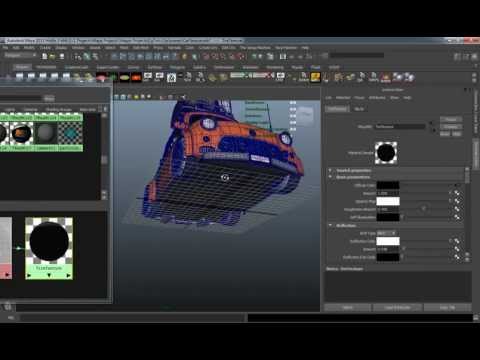
Task: Click the Material Sample preview swatch
Action: click(x=386, y=153)
